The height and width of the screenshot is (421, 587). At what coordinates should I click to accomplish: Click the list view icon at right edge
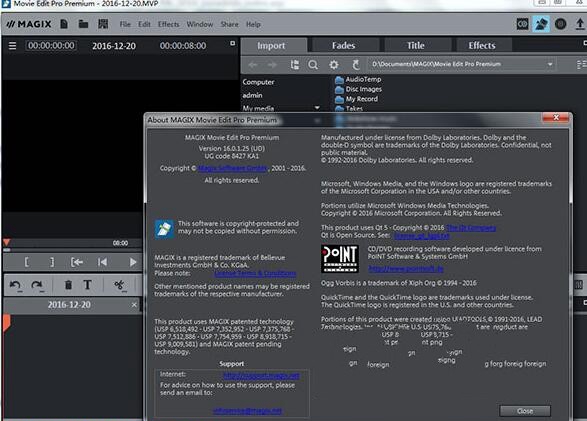click(x=582, y=65)
